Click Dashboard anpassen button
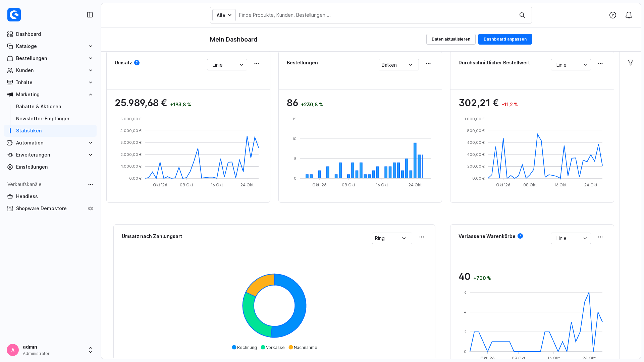644x362 pixels. tap(505, 39)
